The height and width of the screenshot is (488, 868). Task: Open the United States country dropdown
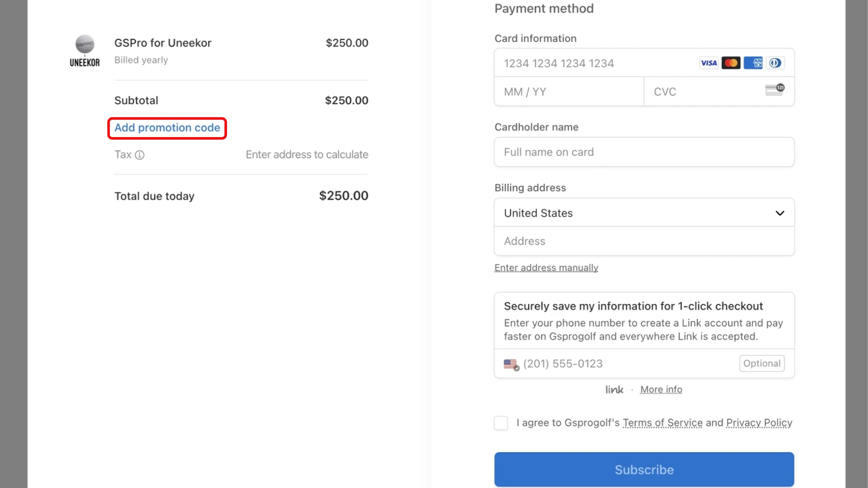[644, 213]
